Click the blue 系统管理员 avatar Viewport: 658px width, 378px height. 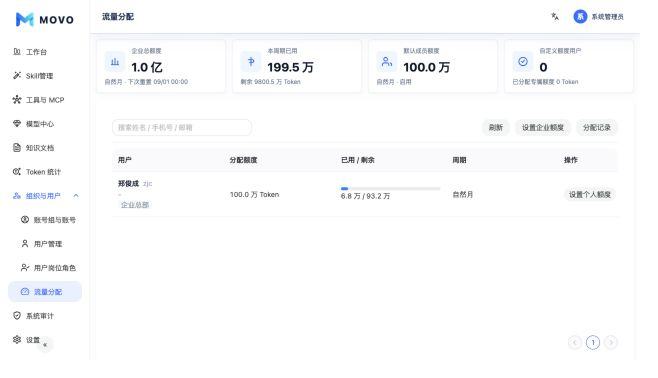tap(580, 16)
